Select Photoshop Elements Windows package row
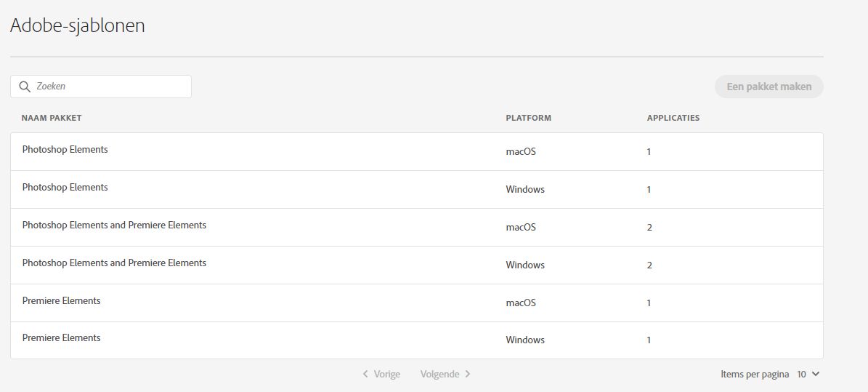The height and width of the screenshot is (392, 868). (65, 188)
